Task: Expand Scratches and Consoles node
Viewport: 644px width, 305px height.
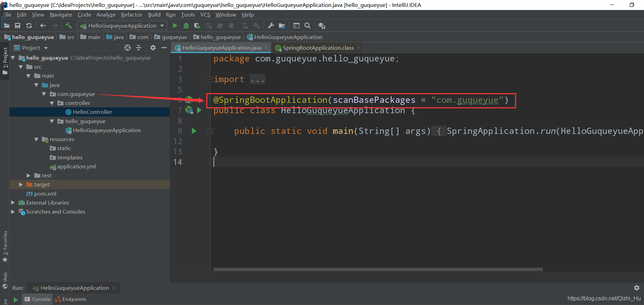Action: pos(13,211)
